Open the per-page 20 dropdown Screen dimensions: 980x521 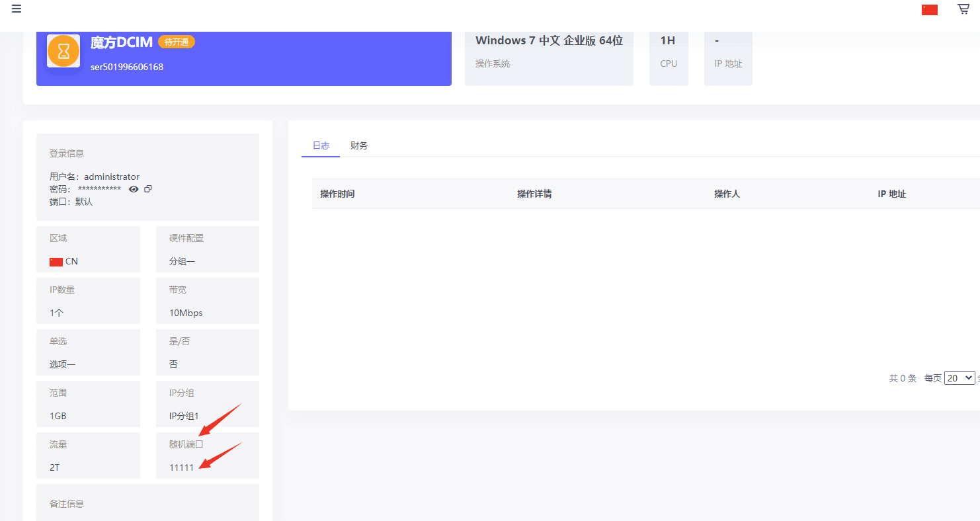[960, 378]
